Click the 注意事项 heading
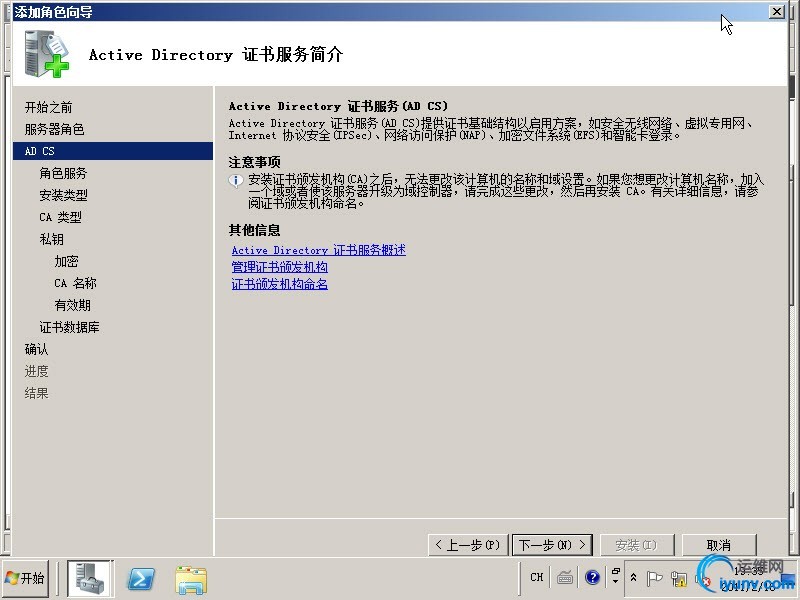The width and height of the screenshot is (800, 600). pyautogui.click(x=255, y=162)
